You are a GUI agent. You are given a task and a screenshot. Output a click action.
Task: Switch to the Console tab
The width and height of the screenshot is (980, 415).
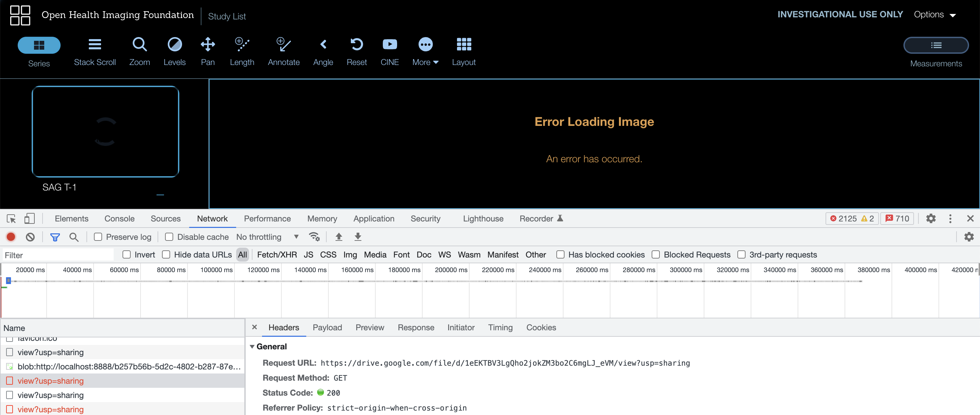[119, 219]
